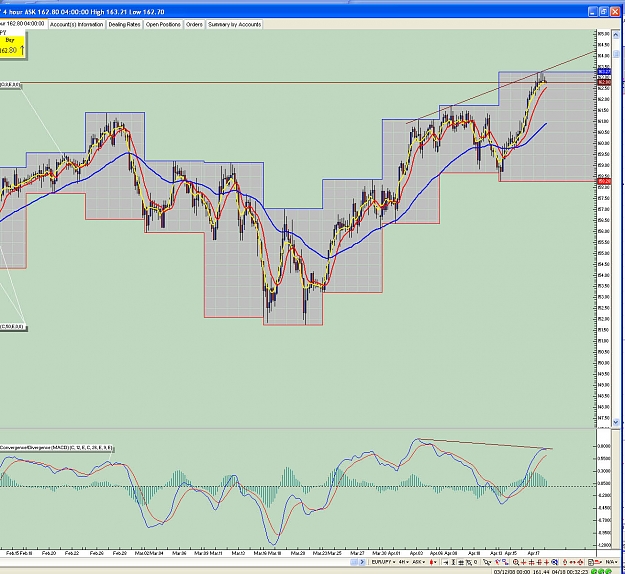
Task: Open the N/A dropdown in chart toolbar
Action: click(611, 562)
